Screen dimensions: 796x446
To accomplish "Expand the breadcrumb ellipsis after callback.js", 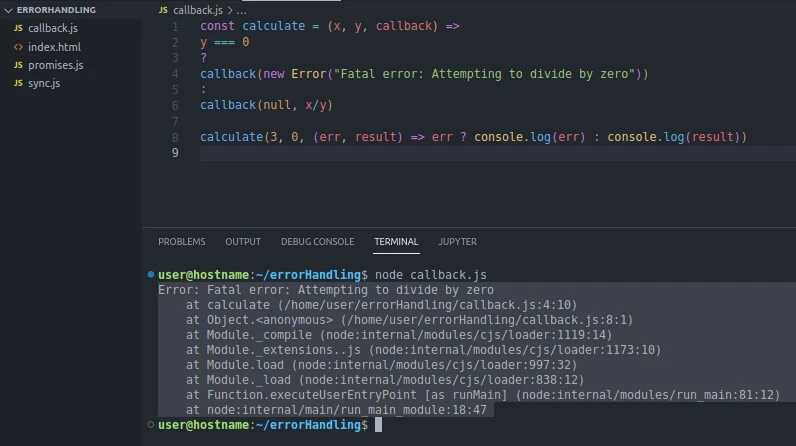I will coord(241,10).
